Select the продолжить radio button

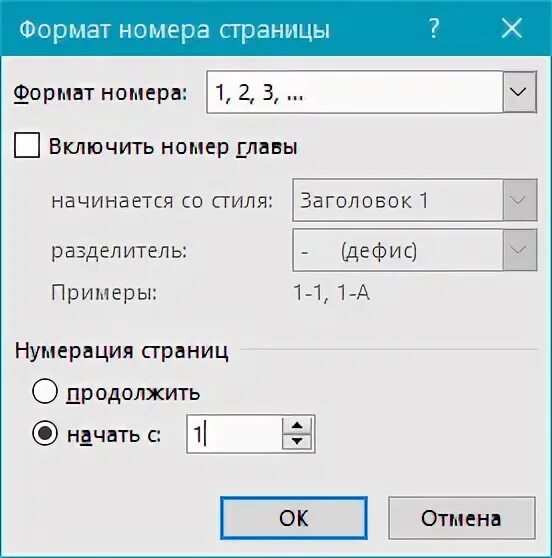[44, 391]
